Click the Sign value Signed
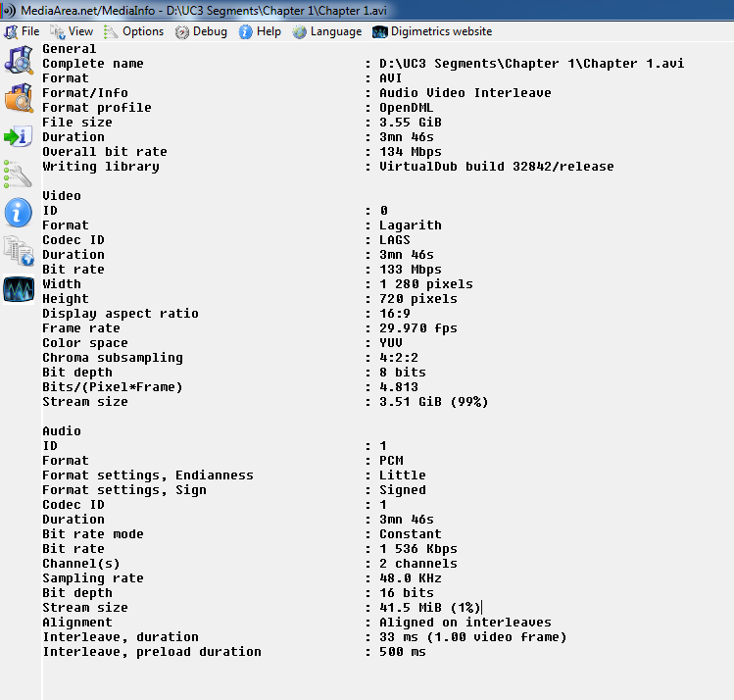The height and width of the screenshot is (700, 734). 403,490
